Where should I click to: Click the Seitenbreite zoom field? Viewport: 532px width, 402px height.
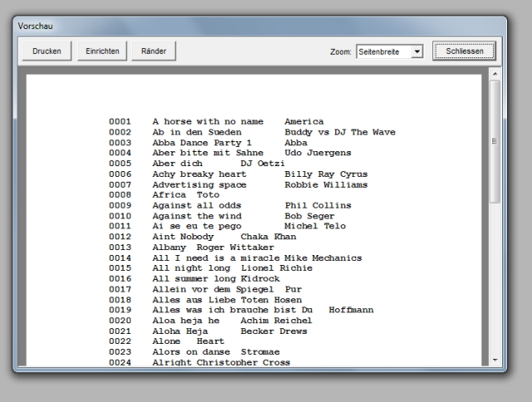pyautogui.click(x=383, y=52)
